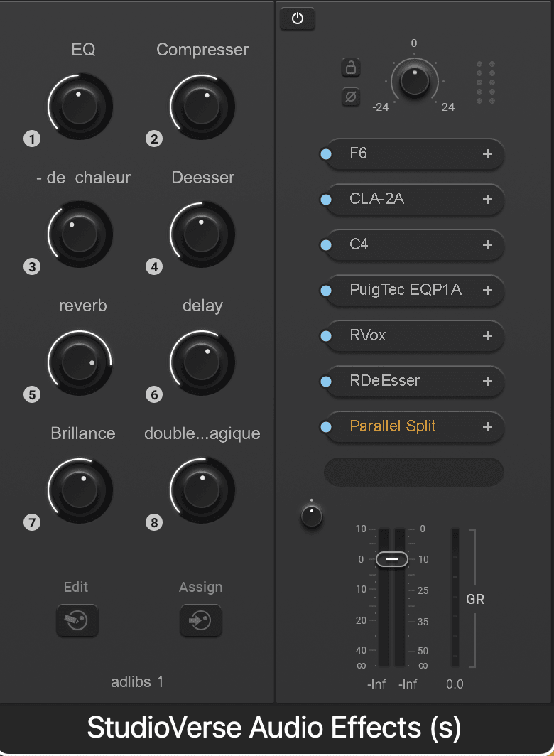Expand the F6 slot plus button
This screenshot has height=756, width=554.
click(487, 153)
